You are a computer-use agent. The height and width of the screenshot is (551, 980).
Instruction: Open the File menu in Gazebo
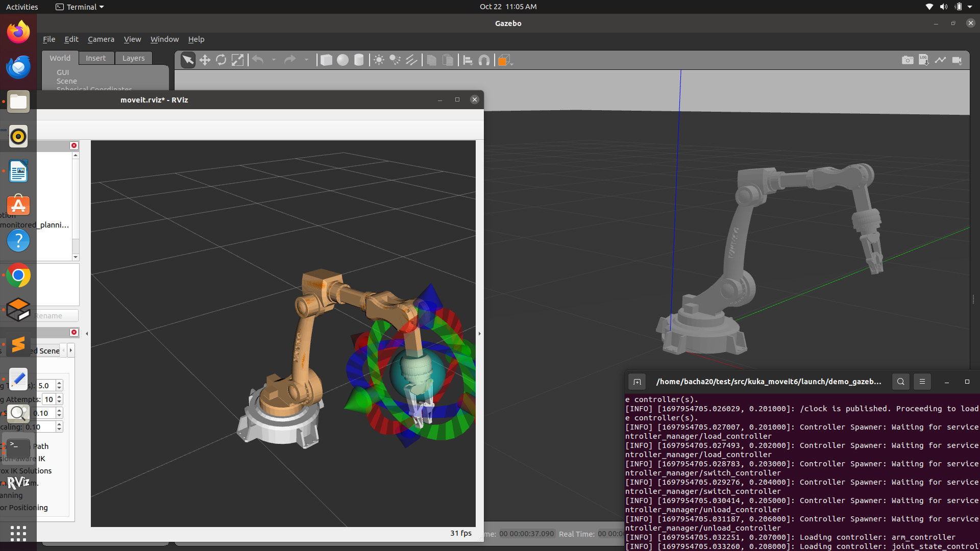[x=49, y=39]
